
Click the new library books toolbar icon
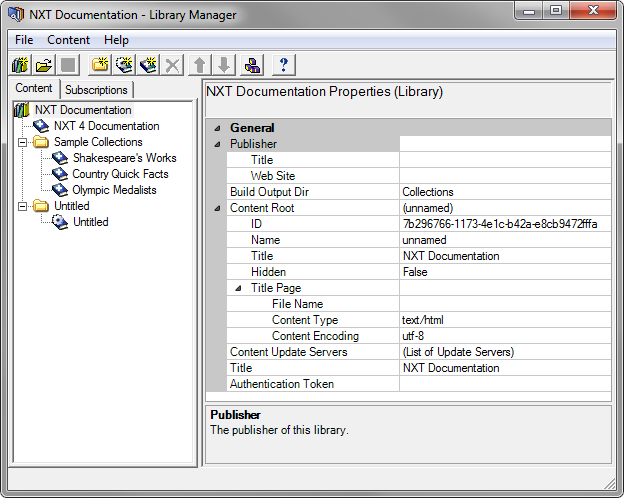click(x=20, y=65)
